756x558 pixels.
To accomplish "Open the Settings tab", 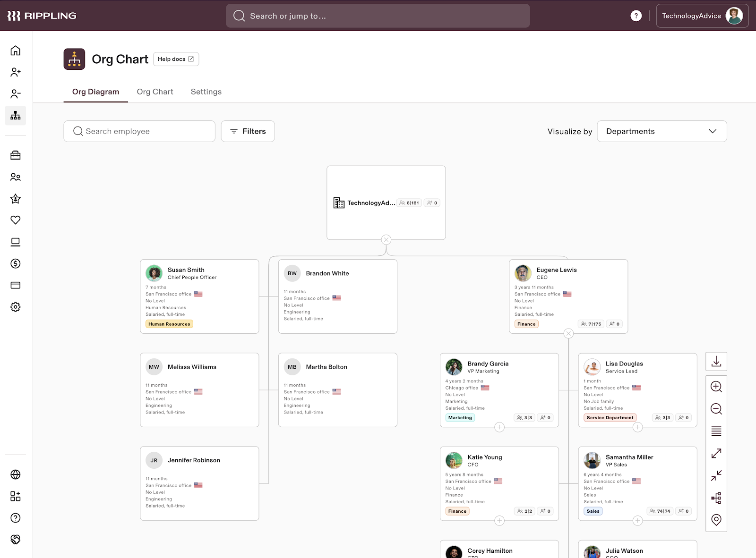I will pyautogui.click(x=206, y=92).
